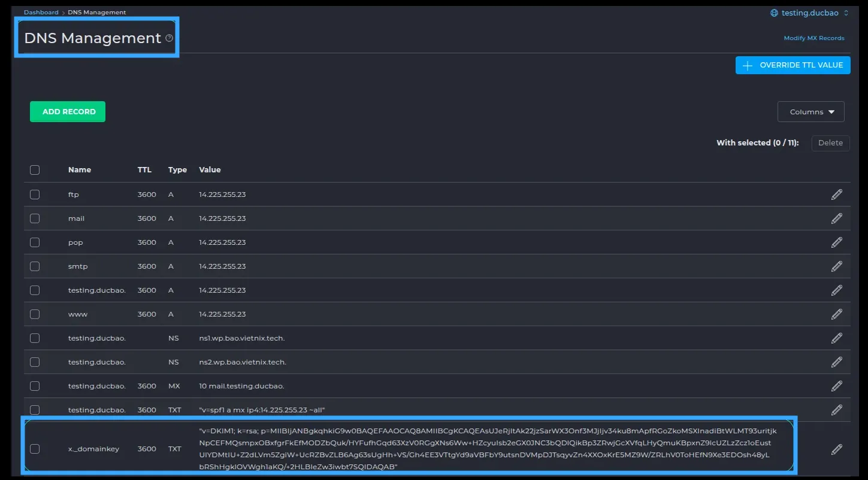Edit the www A record pencil icon
Viewport: 868px width, 480px height.
[x=836, y=314]
